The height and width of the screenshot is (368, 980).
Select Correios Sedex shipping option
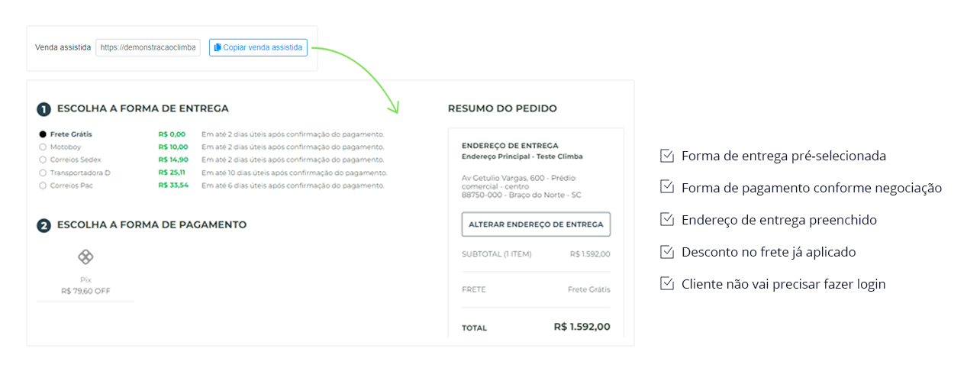click(43, 160)
